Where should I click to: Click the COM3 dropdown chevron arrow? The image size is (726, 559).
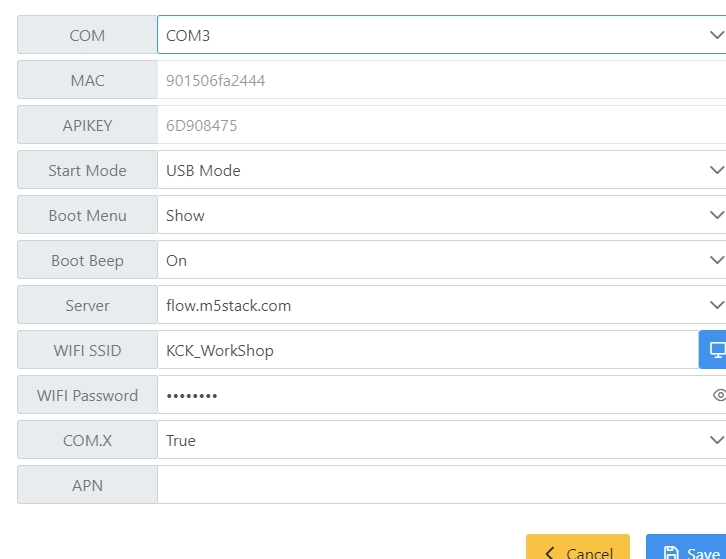tap(716, 35)
